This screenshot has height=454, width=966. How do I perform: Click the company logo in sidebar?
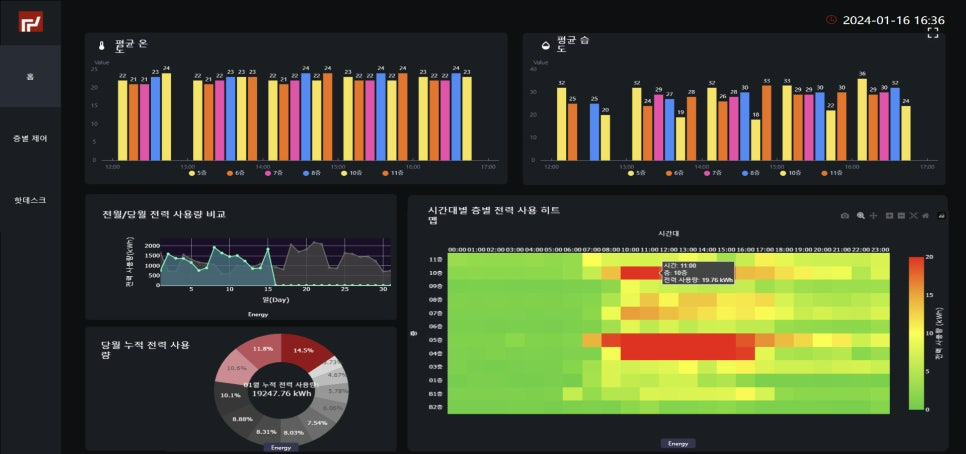[x=30, y=22]
